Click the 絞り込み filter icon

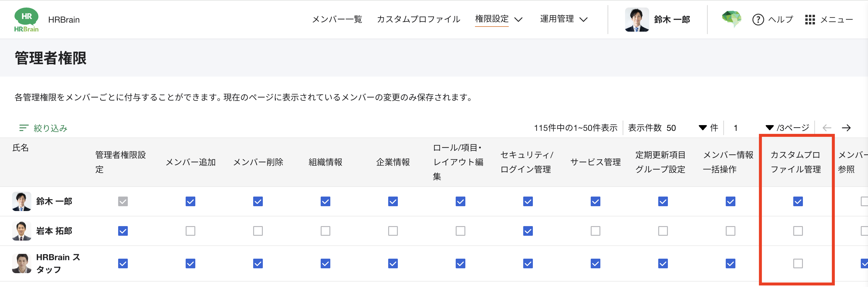[24, 128]
